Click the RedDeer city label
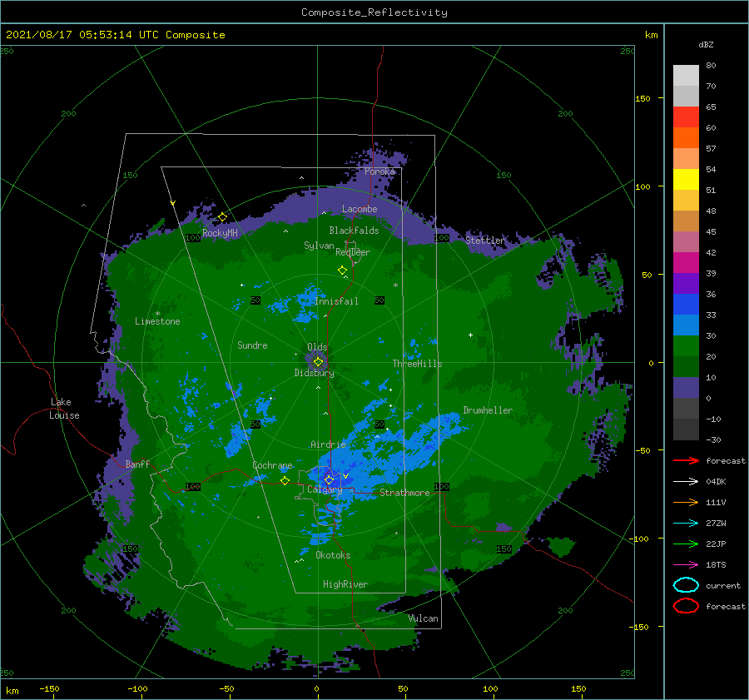Image resolution: width=749 pixels, height=700 pixels. tap(353, 252)
